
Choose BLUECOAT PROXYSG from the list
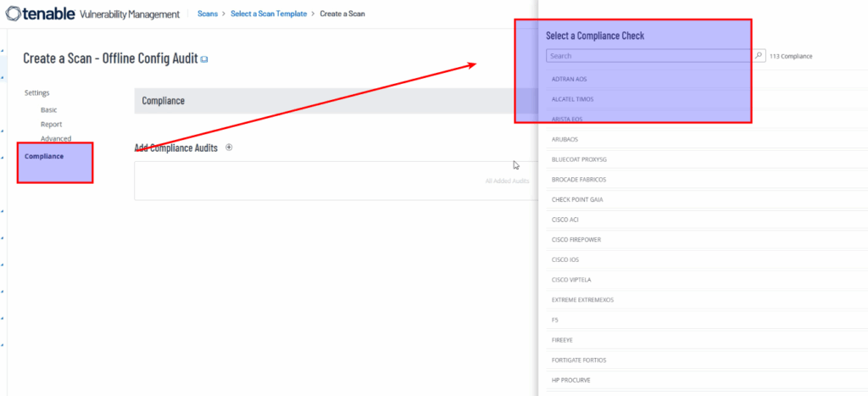[x=578, y=159]
